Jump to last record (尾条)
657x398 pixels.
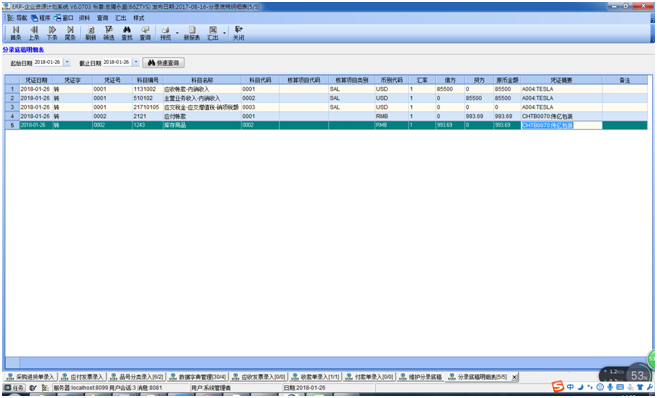[x=70, y=33]
